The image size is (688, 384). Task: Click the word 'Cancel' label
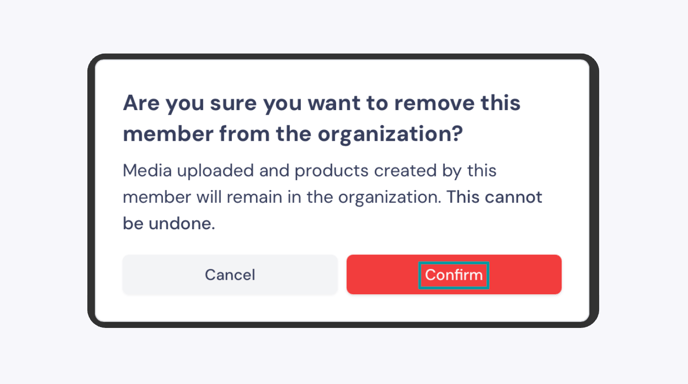230,275
